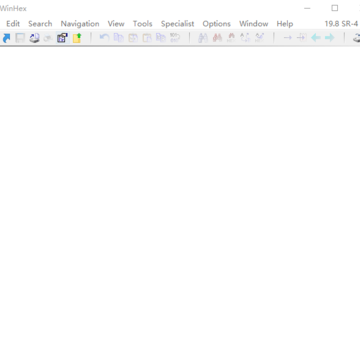Click the Paste clipboard icon before double-page icon

point(147,38)
